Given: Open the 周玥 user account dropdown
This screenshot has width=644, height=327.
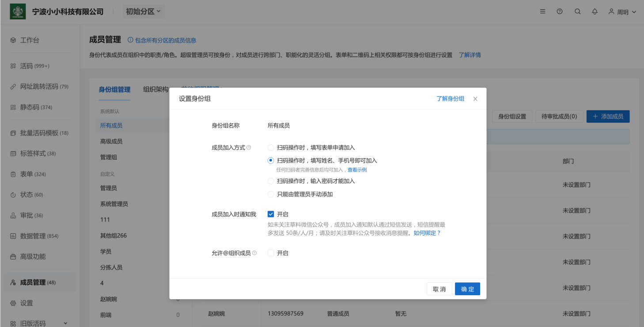Looking at the screenshot, I should click(x=624, y=11).
